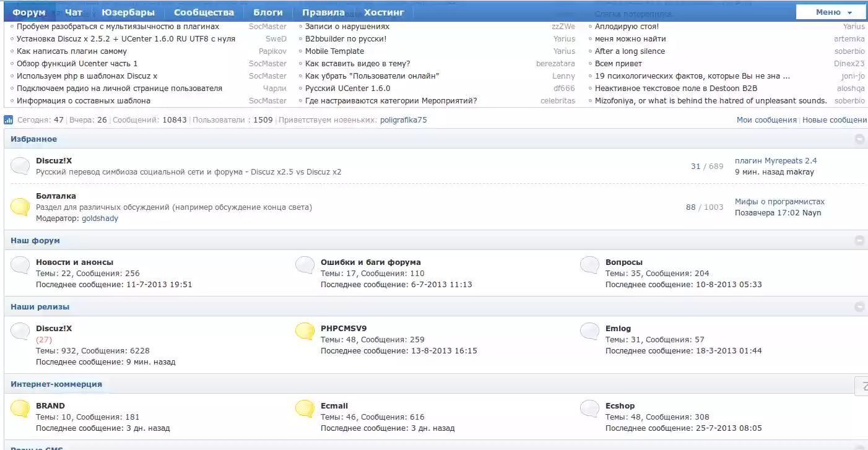868x450 pixels.
Task: Click the Ecshop forum icon
Action: (x=588, y=409)
